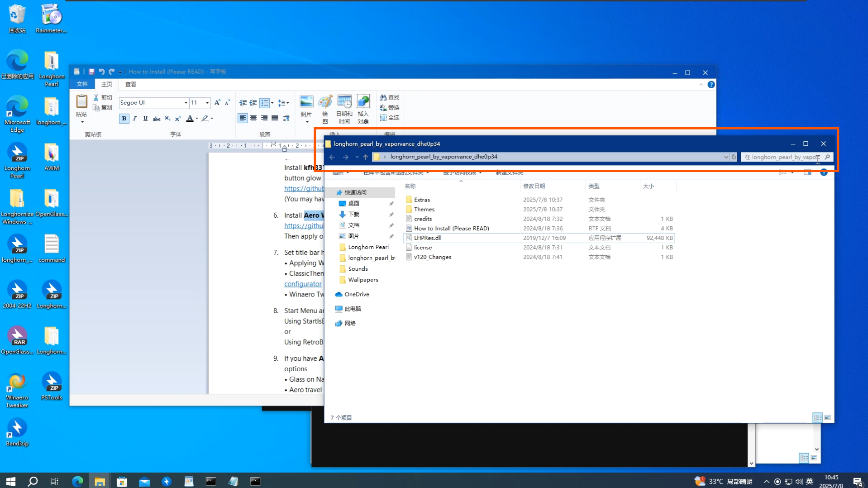
Task: Click the font color A swatch
Action: (190, 119)
